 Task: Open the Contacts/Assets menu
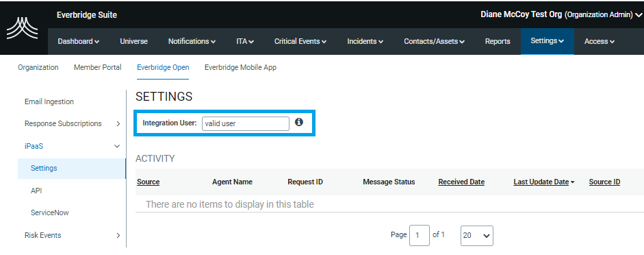click(434, 41)
